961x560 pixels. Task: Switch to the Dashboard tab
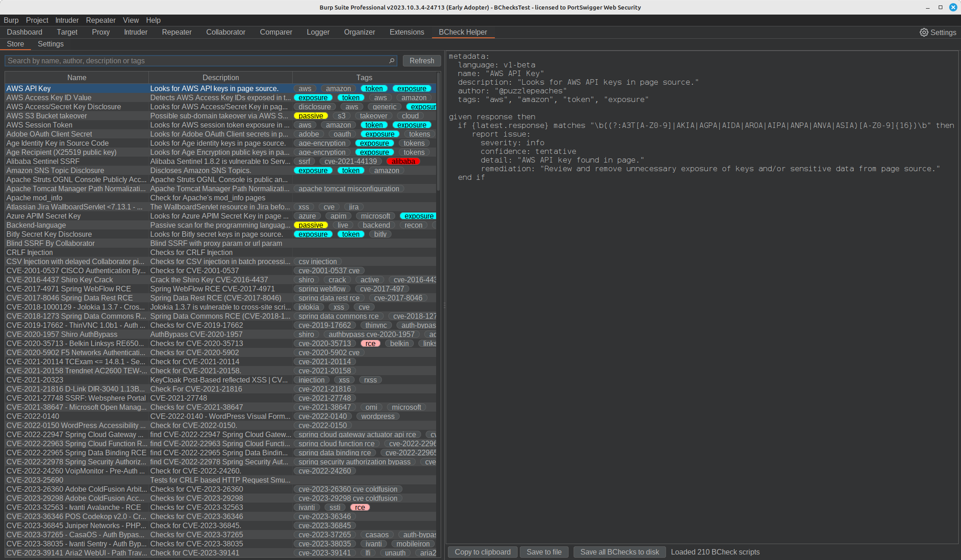(25, 32)
